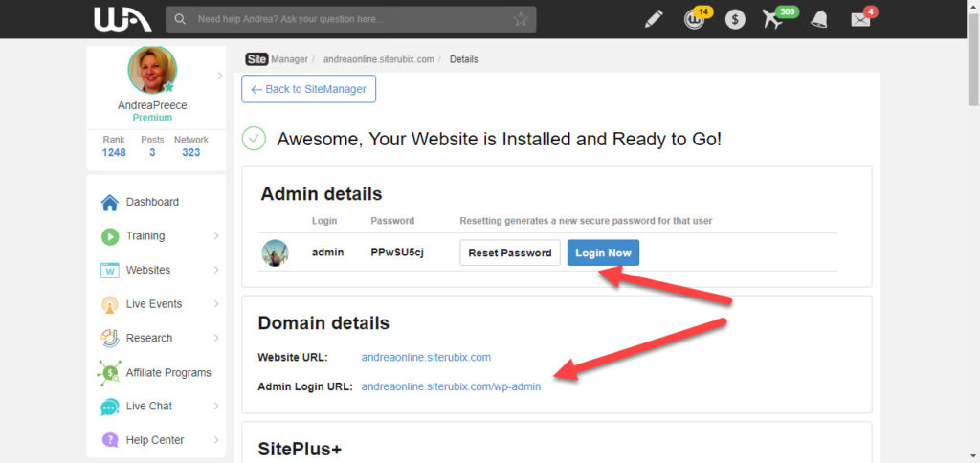980x463 pixels.
Task: Click AndreaPreece profile avatar
Action: 152,70
